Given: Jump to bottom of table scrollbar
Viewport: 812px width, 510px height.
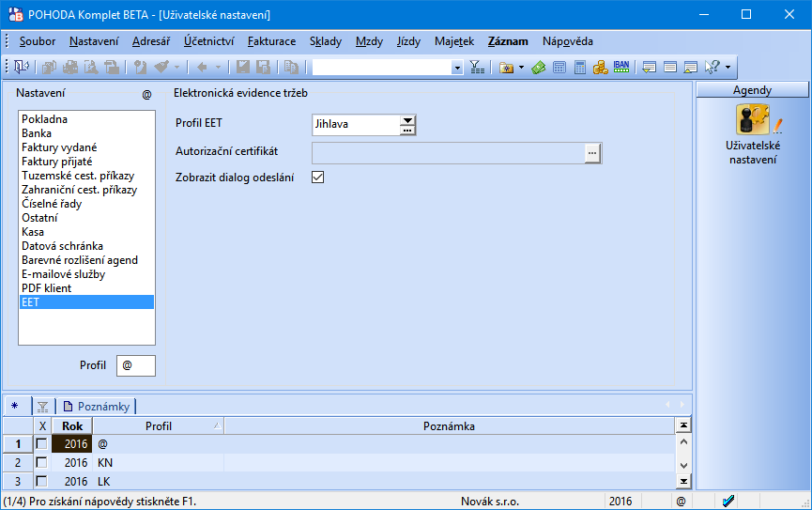Looking at the screenshot, I should click(x=683, y=482).
